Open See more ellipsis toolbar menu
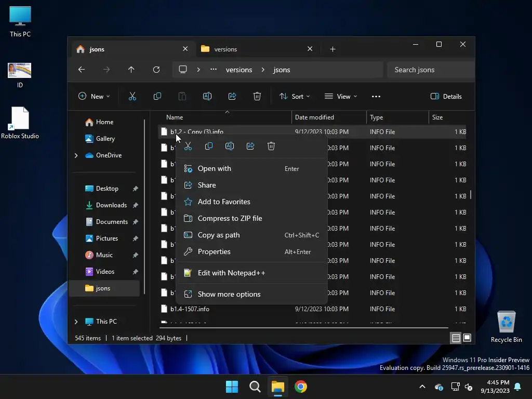The height and width of the screenshot is (399, 532). 376,97
